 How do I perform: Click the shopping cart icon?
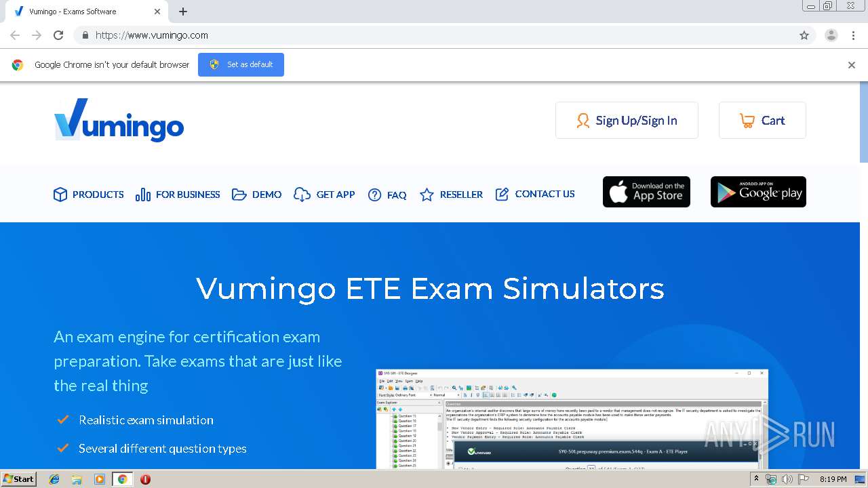pyautogui.click(x=747, y=121)
